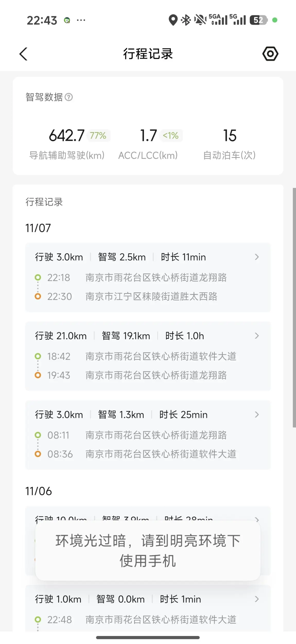Image resolution: width=296 pixels, height=644 pixels.
Task: Click the vertical scrollbar on right edge
Action: coord(294,307)
